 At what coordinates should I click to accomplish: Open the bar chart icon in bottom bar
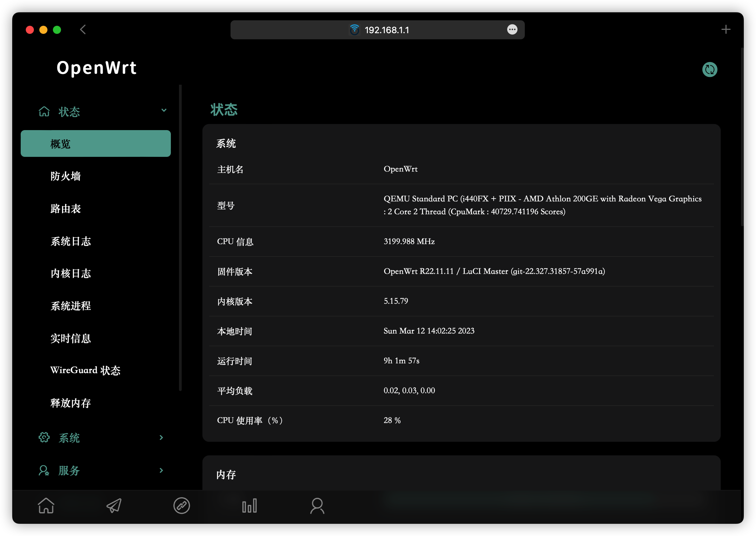[x=250, y=506]
